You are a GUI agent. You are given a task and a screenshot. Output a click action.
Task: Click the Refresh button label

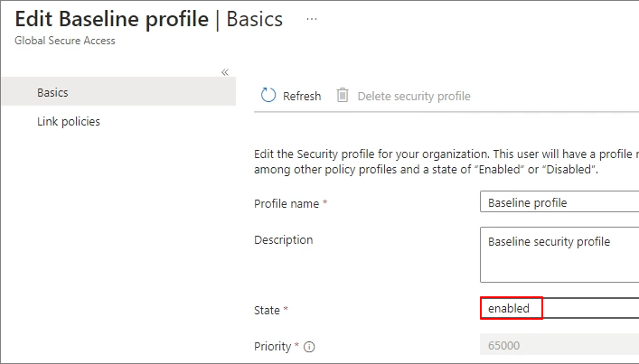(x=302, y=96)
